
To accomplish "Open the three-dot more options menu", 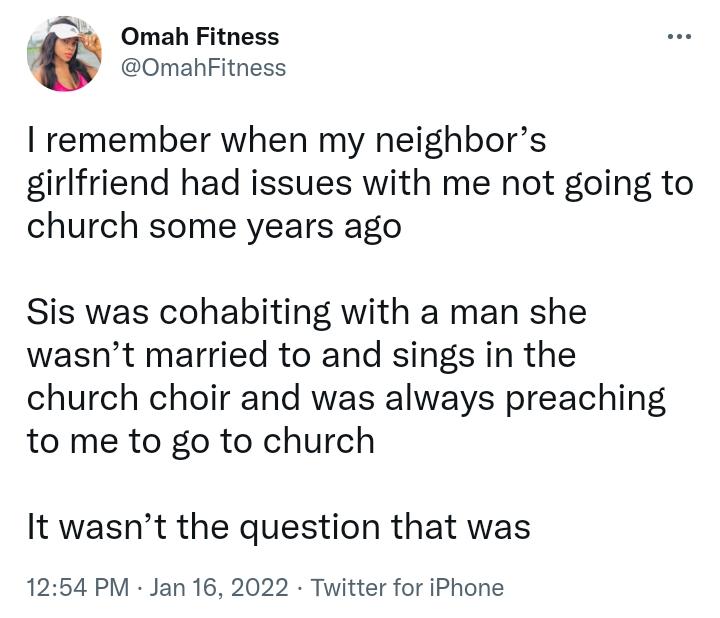I will pyautogui.click(x=679, y=36).
